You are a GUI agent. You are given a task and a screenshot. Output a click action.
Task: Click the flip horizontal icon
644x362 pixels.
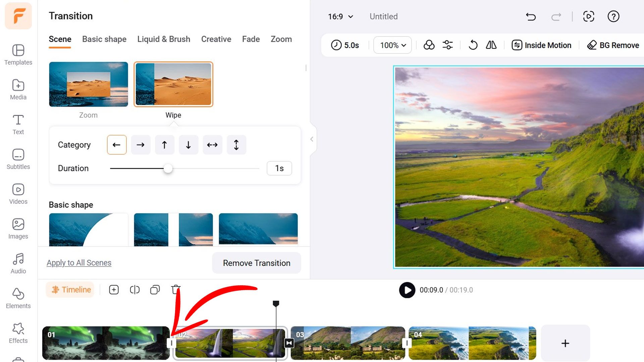491,45
